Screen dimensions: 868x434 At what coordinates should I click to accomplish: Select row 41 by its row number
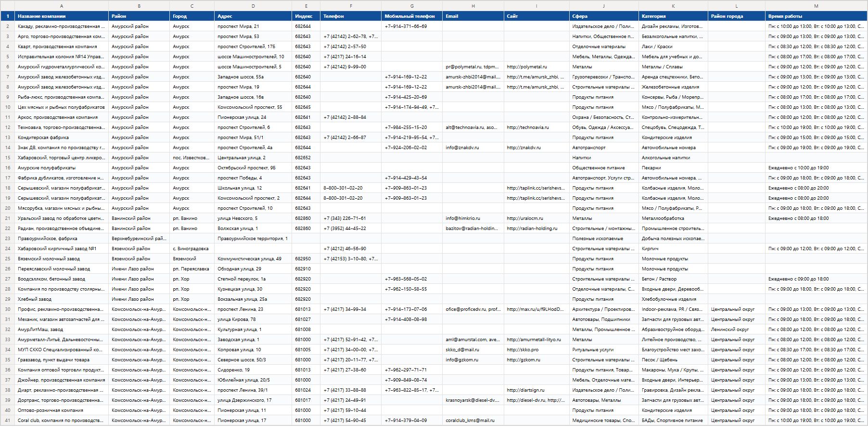(7, 421)
